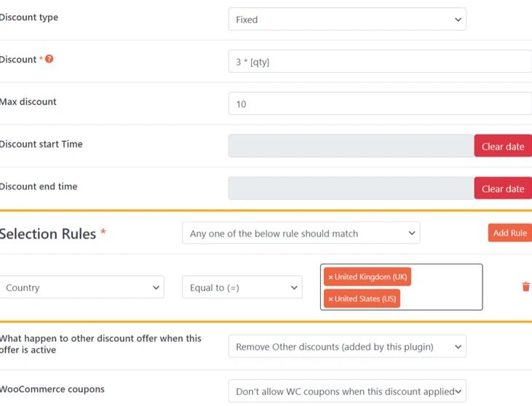This screenshot has width=532, height=406.
Task: Clear date for Discount end time
Action: 503,188
